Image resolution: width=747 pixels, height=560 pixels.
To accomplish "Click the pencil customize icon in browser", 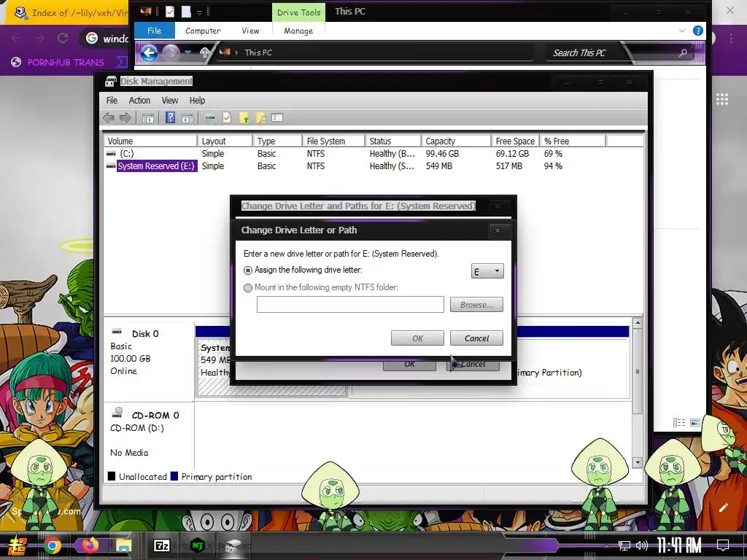I will pyautogui.click(x=723, y=507).
